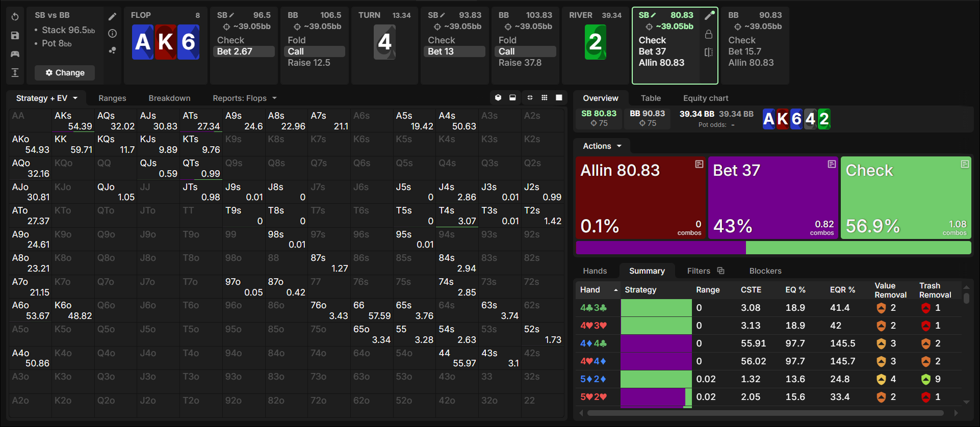
Task: Click the horizontal scrollbar under the summary table
Action: click(x=765, y=413)
